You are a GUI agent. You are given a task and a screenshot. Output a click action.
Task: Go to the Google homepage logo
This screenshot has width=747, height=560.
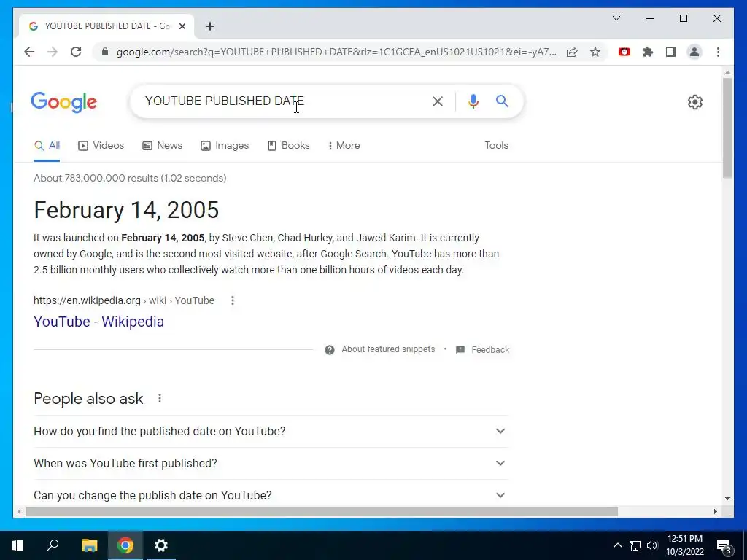point(64,102)
